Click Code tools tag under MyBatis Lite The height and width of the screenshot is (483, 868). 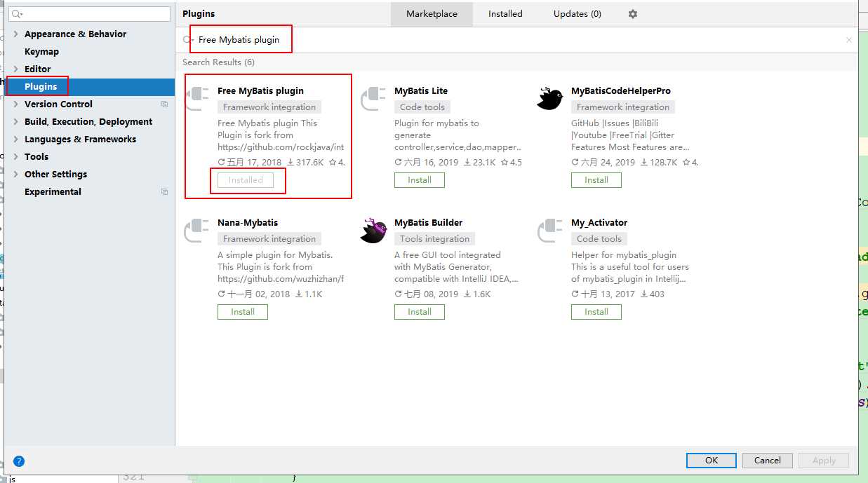[422, 107]
